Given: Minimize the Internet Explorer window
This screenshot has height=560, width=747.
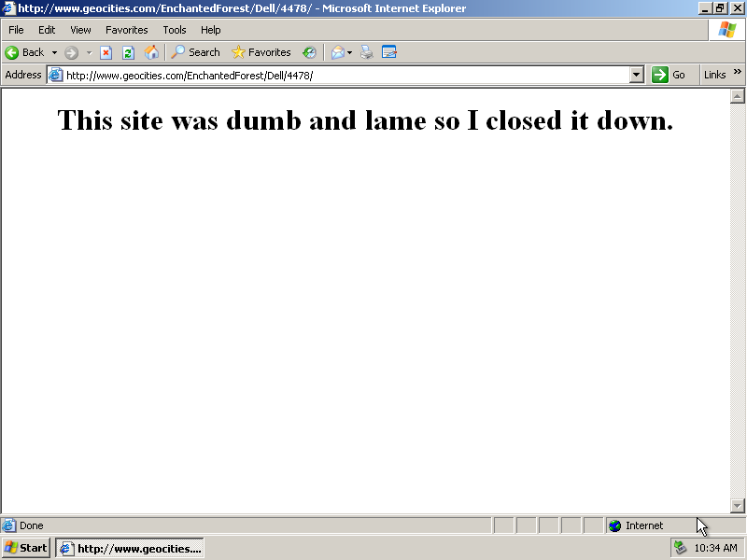Looking at the screenshot, I should coord(705,8).
